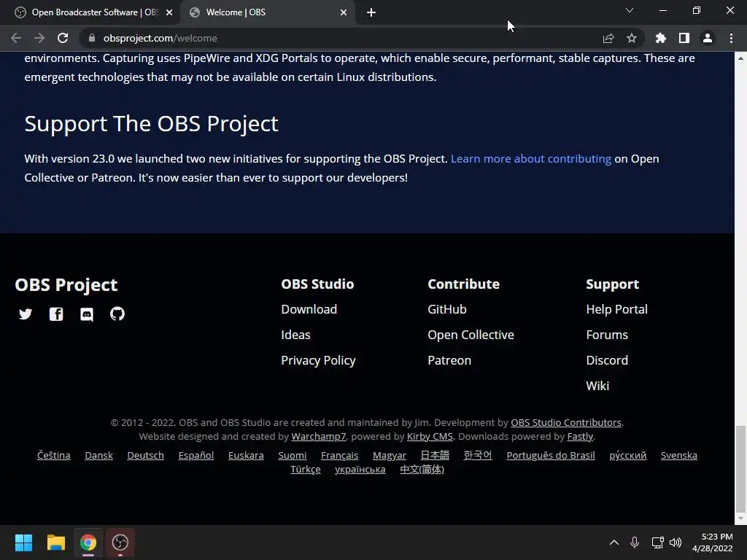Open the tab search dropdown arrow
The height and width of the screenshot is (560, 747).
tap(630, 10)
